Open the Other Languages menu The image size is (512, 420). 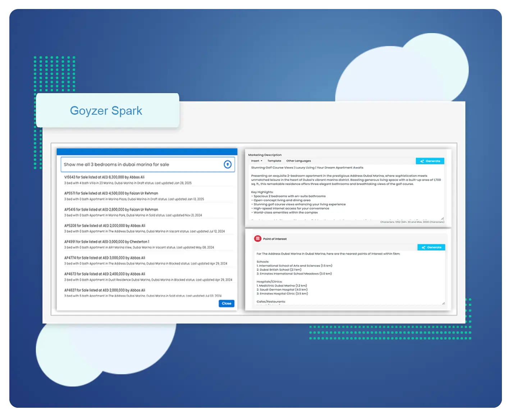(x=298, y=161)
